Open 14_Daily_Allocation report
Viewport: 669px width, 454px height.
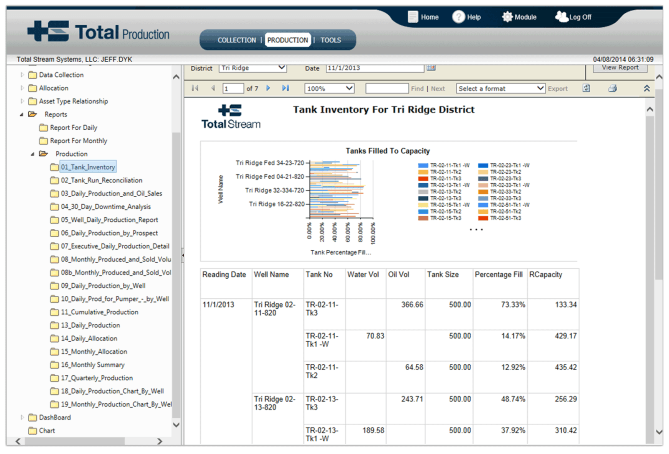coord(89,339)
